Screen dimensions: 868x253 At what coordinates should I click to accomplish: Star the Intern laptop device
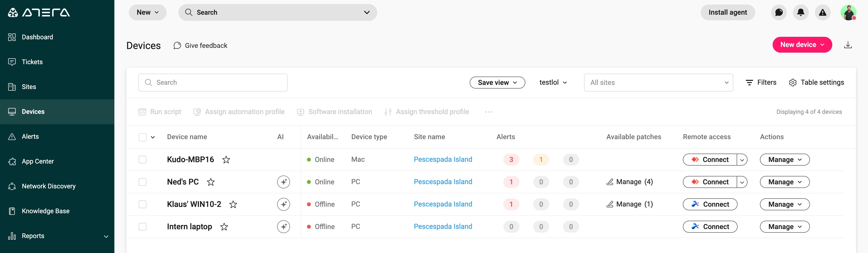224,227
